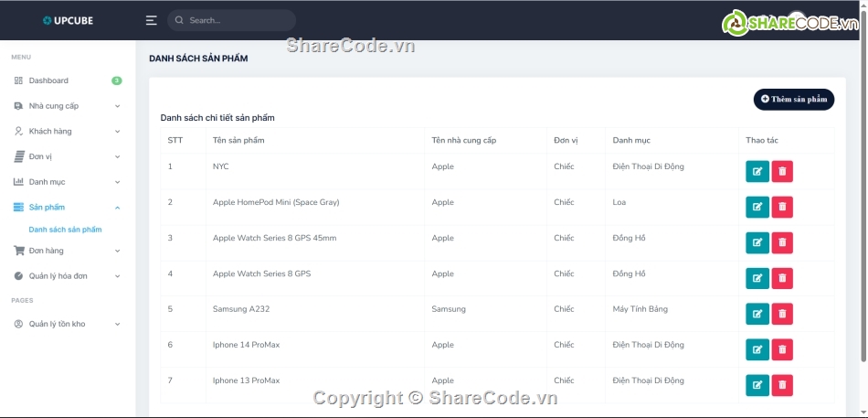Open the Khách hàng menu
This screenshot has width=868, height=418.
[50, 132]
